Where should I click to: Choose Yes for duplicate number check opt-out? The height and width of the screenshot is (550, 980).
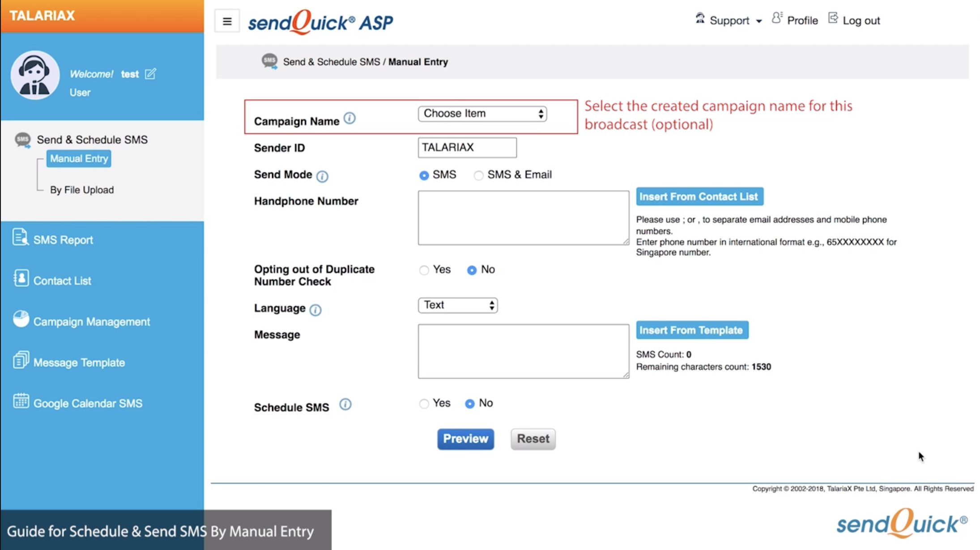(x=424, y=270)
